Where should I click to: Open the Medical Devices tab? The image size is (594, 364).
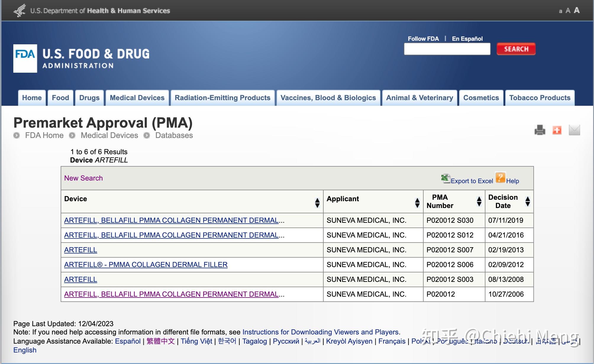click(137, 98)
